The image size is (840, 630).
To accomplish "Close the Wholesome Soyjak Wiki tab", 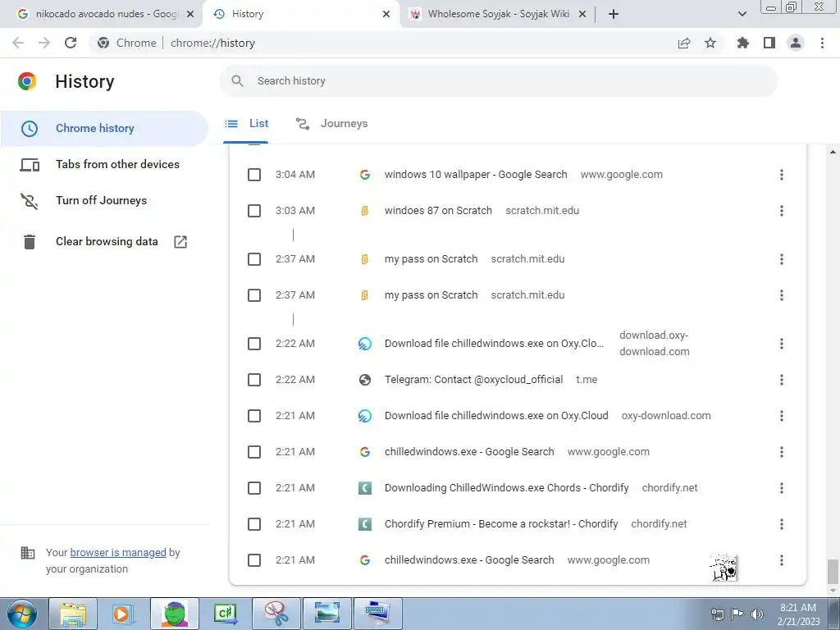I will [583, 14].
